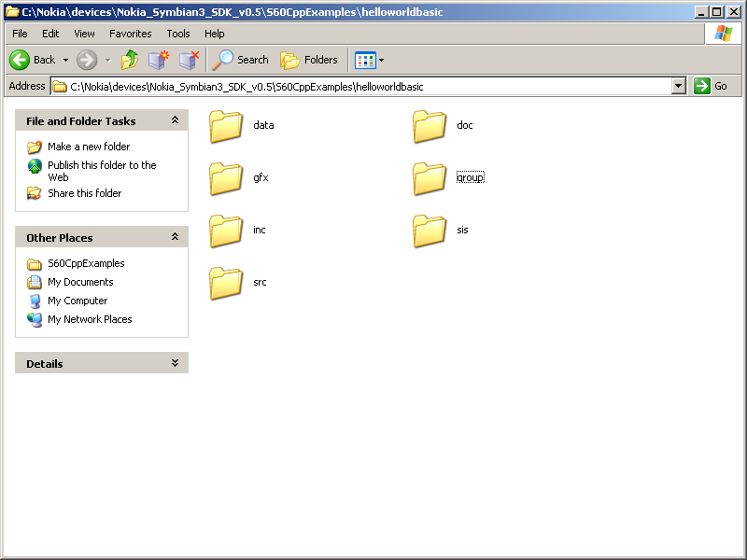This screenshot has height=560, width=747.
Task: Open My Network Places link
Action: [90, 319]
